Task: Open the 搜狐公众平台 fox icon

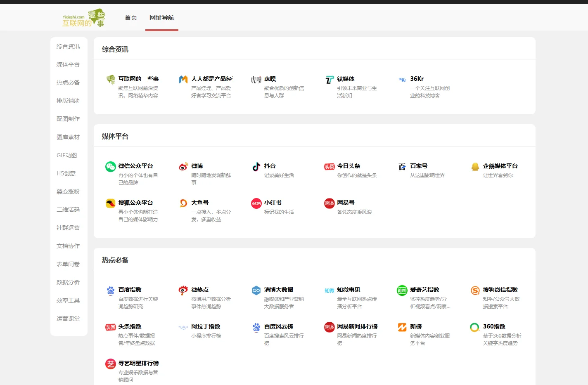Action: (x=110, y=203)
